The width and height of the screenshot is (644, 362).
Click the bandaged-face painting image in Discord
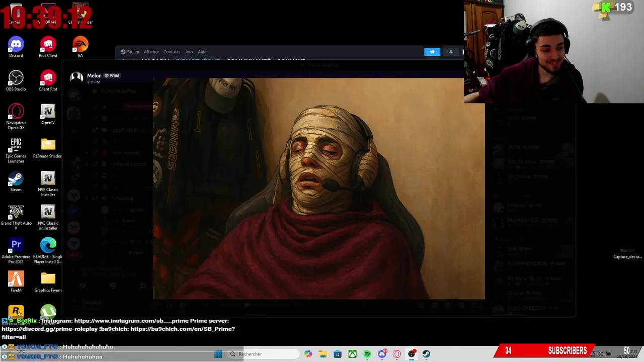coord(319,189)
